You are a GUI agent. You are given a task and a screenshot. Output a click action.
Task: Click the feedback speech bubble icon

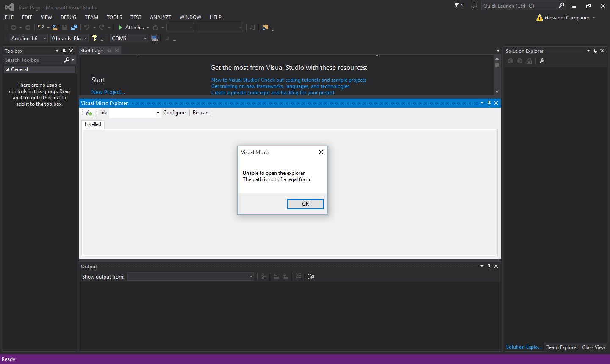(x=474, y=6)
